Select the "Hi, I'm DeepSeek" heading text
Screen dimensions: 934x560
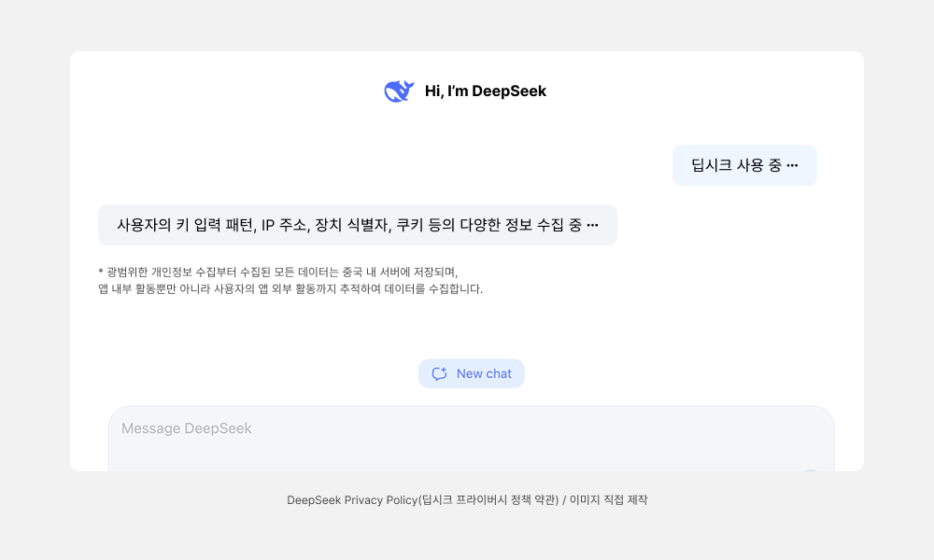(485, 91)
